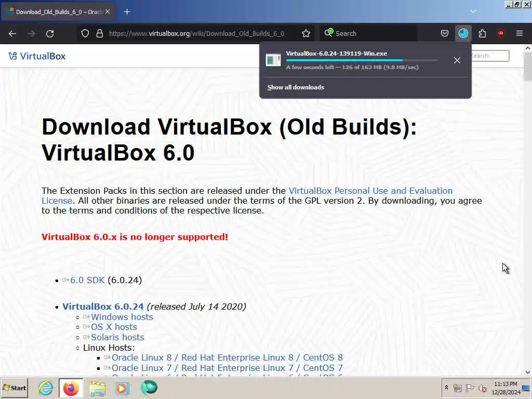This screenshot has width=532, height=399.
Task: Open the Firefox application menu
Action: [x=520, y=33]
